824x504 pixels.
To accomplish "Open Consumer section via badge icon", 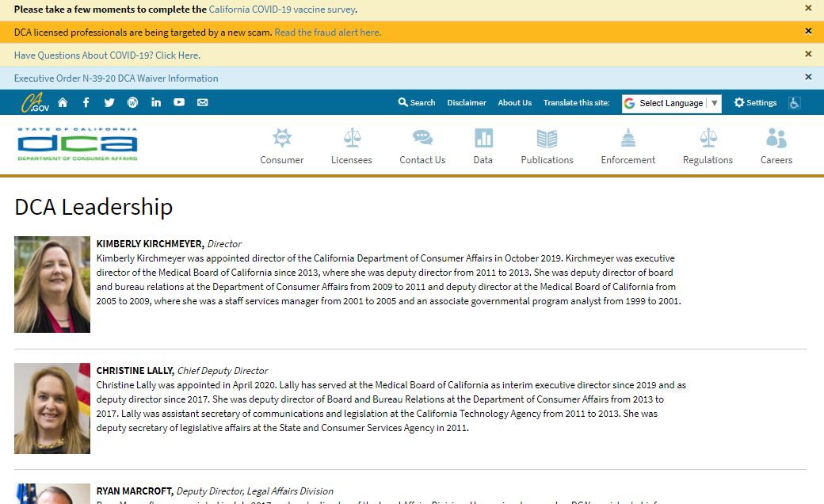I will click(282, 138).
